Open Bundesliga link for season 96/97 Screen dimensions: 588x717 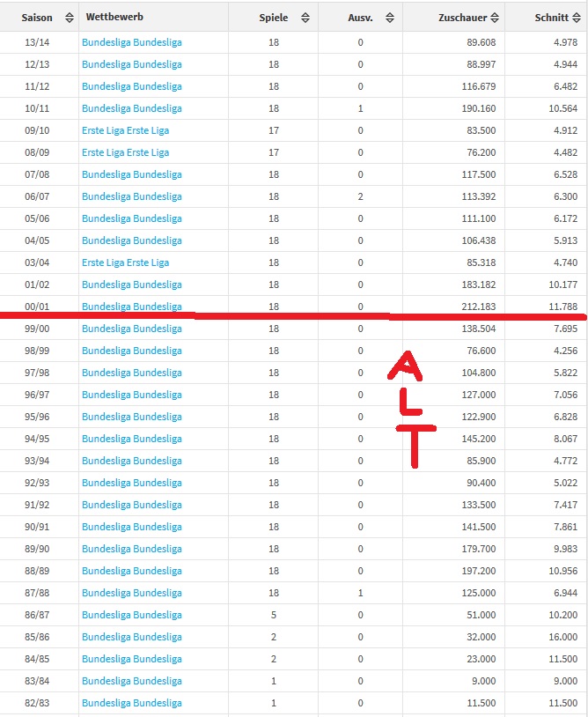pos(131,395)
